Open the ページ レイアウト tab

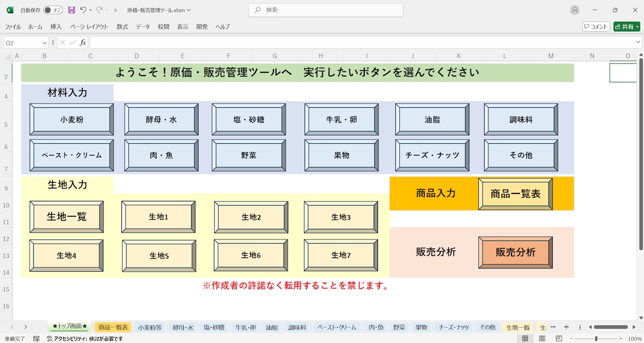point(89,26)
